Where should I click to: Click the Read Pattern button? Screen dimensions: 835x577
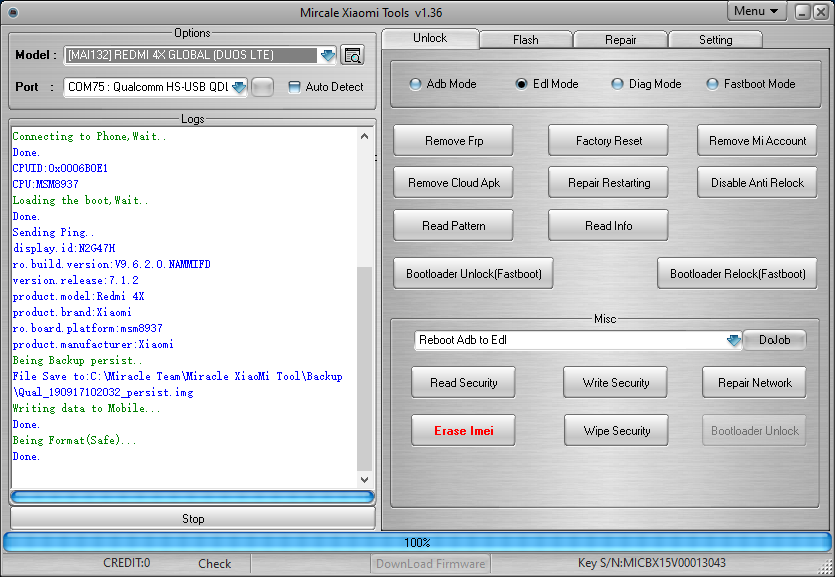[454, 226]
